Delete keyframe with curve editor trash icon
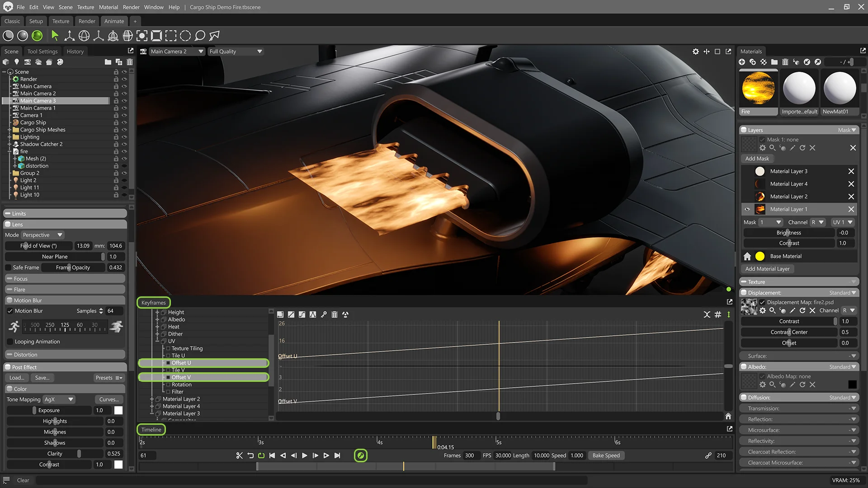The width and height of the screenshot is (868, 488). click(x=335, y=314)
